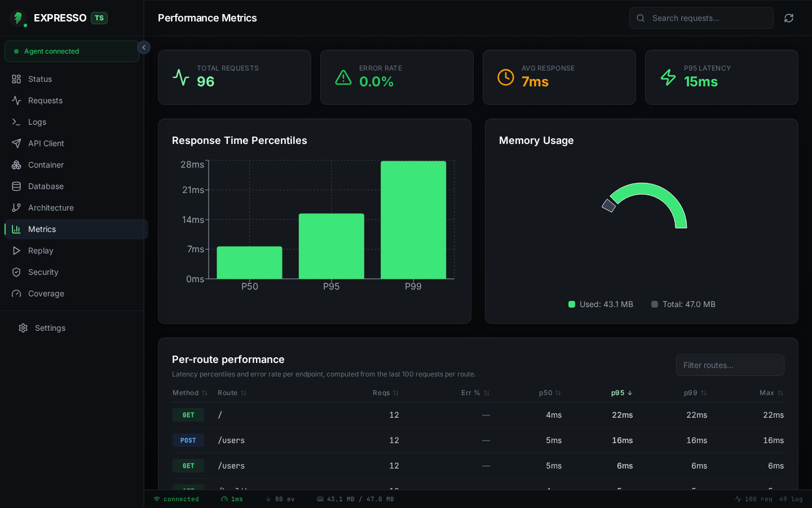Open the Status page icon
This screenshot has width=812, height=508.
[x=16, y=79]
